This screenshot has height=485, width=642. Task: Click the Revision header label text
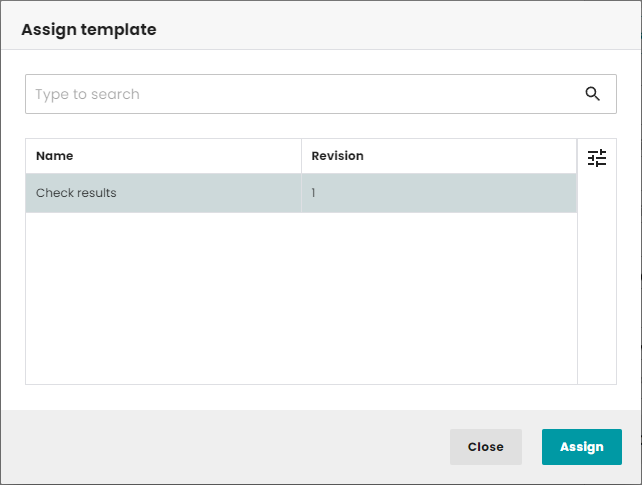click(x=337, y=156)
